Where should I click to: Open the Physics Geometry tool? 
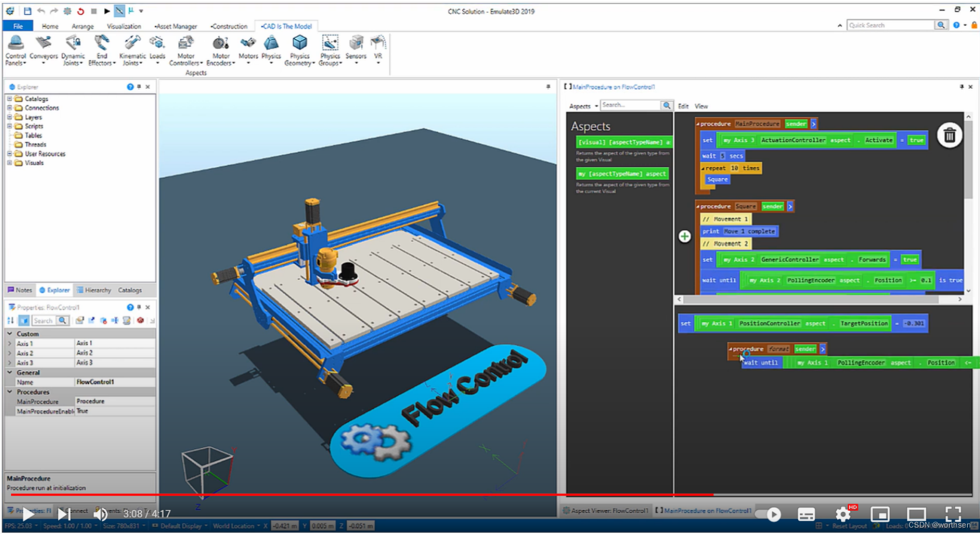point(300,50)
